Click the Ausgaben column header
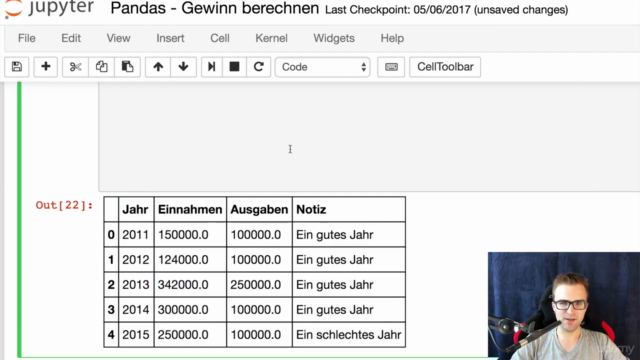This screenshot has width=640, height=360. (259, 209)
